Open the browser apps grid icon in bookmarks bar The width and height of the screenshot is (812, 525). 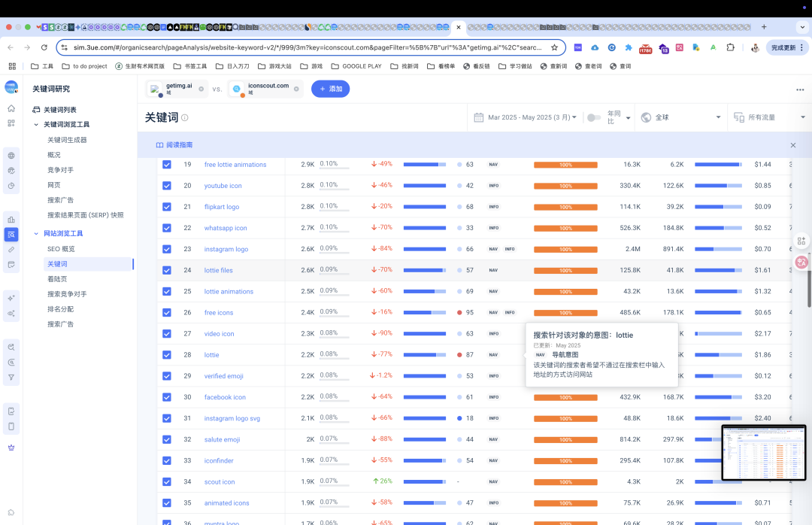pyautogui.click(x=13, y=66)
